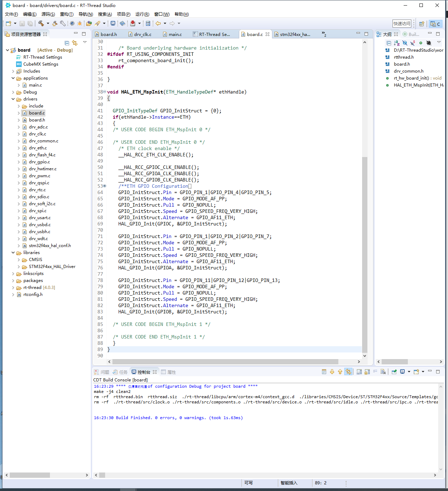Click the hammer Build icon

41,23
